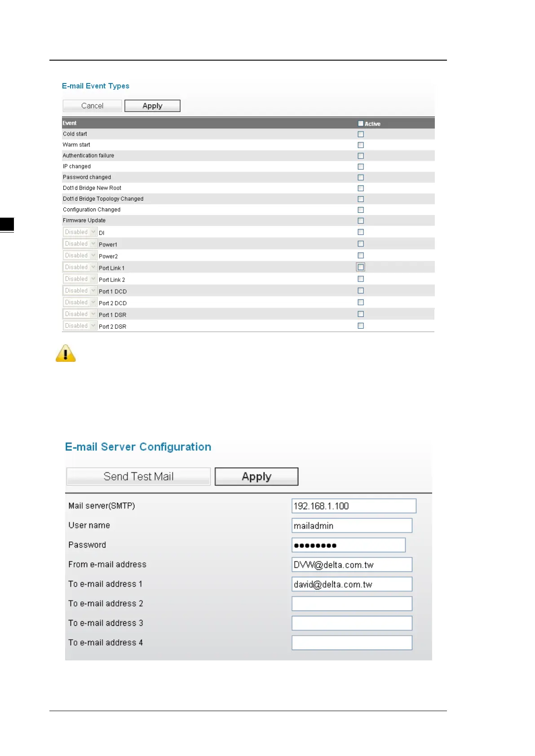The height and width of the screenshot is (756, 535).
Task: Click the User name field
Action: (x=352, y=526)
